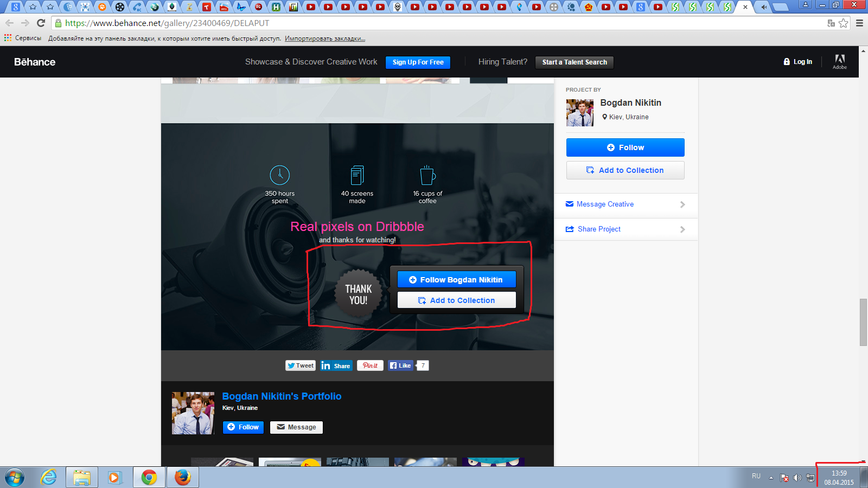This screenshot has height=488, width=868.
Task: Click the Behance logo
Action: (x=35, y=62)
